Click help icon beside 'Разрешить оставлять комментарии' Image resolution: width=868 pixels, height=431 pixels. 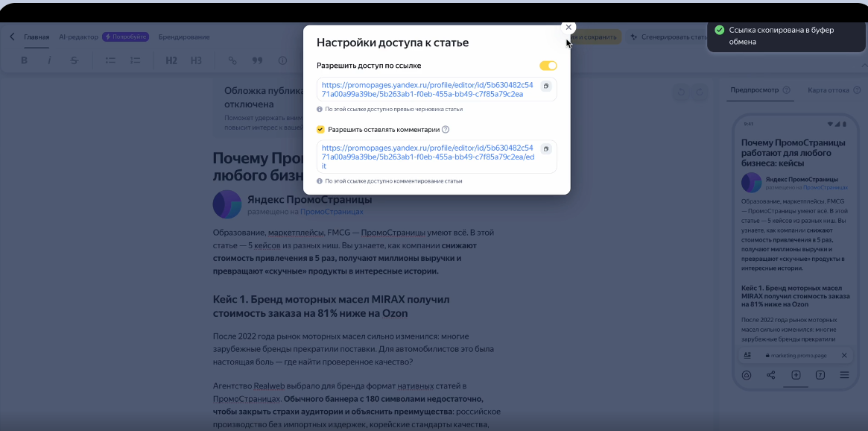click(x=446, y=130)
